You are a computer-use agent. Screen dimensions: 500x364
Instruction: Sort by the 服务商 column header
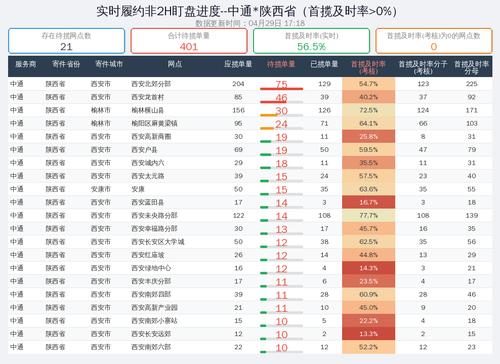25,64
